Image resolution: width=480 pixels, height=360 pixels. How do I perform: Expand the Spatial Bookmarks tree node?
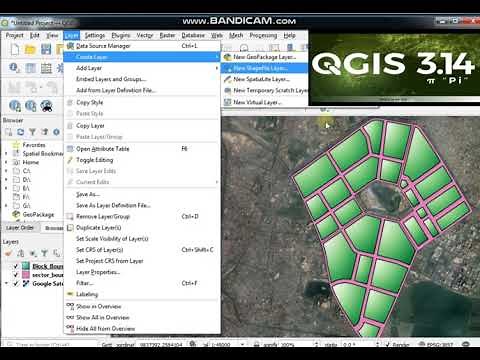6,154
